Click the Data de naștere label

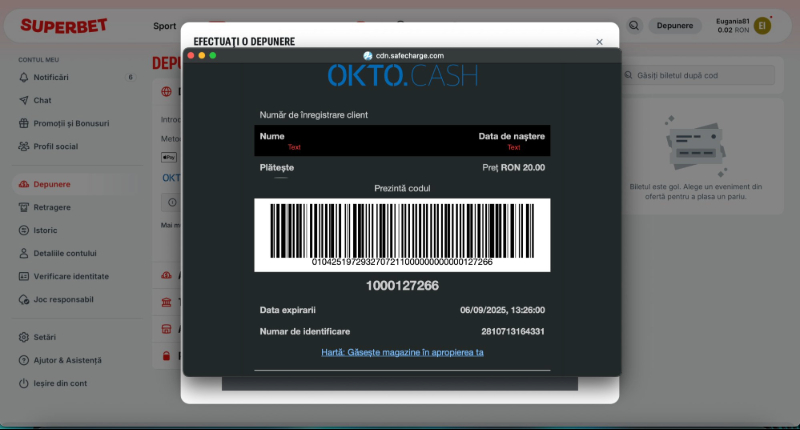point(511,136)
